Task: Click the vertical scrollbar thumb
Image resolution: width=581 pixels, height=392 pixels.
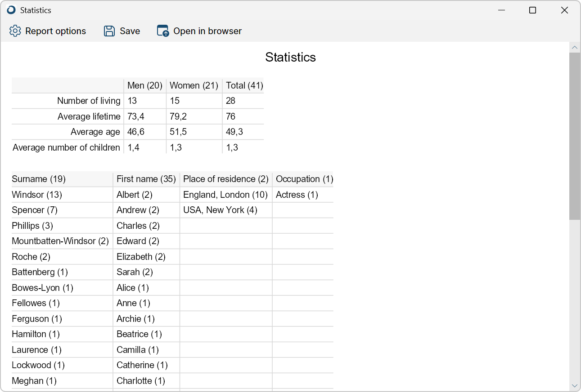Action: coord(575,136)
